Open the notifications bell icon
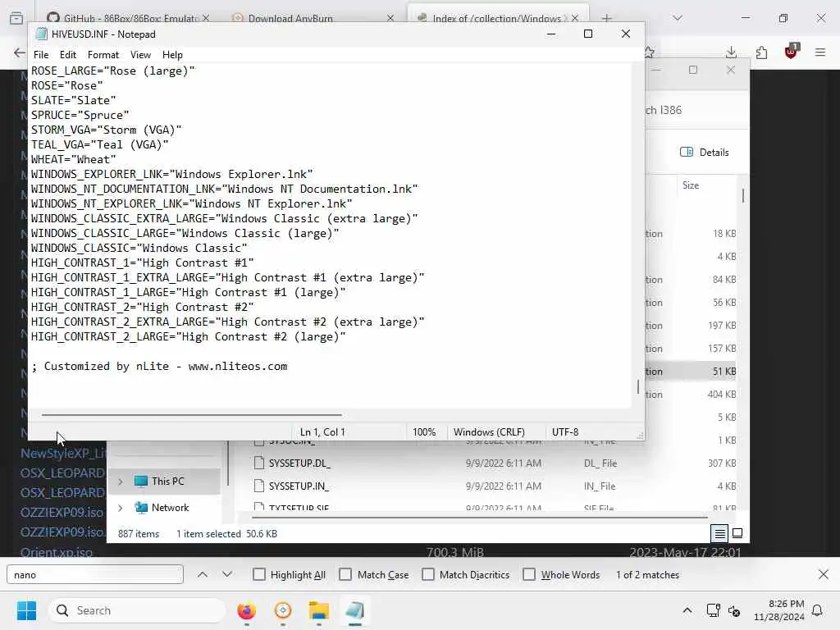840x630 pixels. (817, 610)
